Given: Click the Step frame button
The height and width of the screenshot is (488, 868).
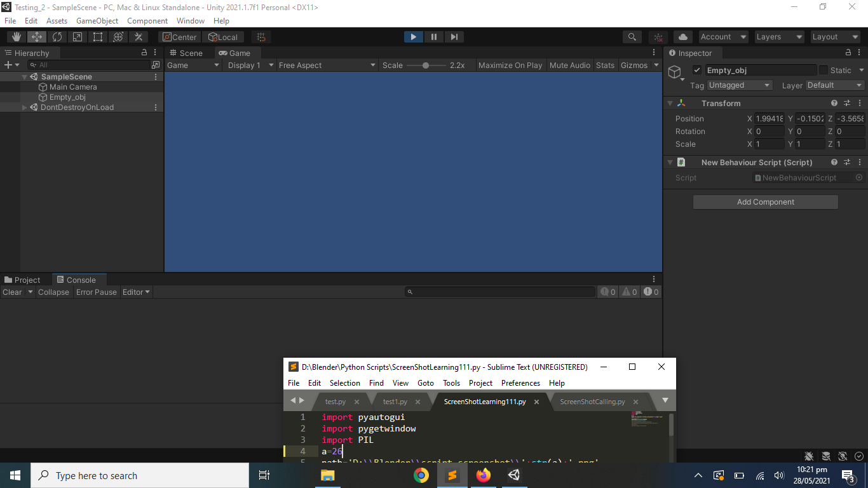Looking at the screenshot, I should (x=454, y=37).
